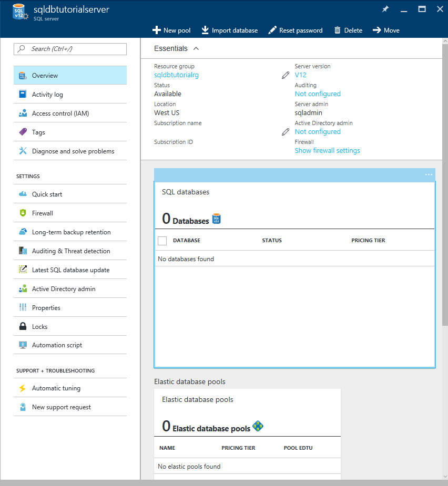Click Not configured under Auditing
The image size is (448, 486).
point(318,94)
